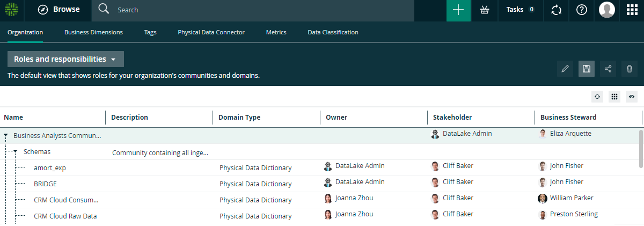
Task: Click the pencil edit view icon
Action: tap(565, 69)
